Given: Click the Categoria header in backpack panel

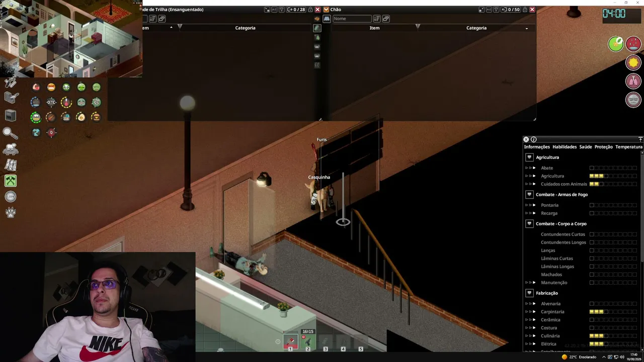Looking at the screenshot, I should pos(245,28).
